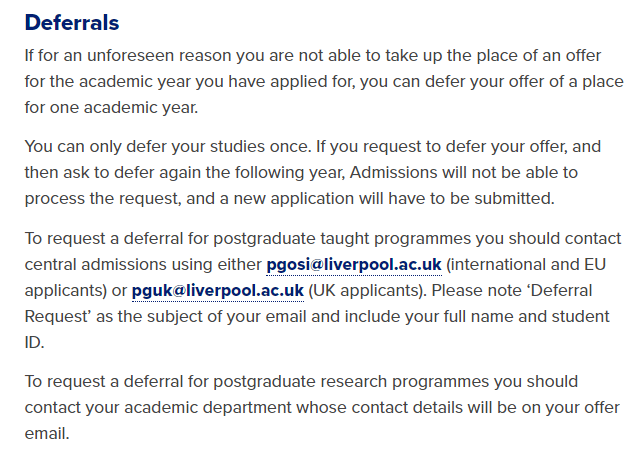Click the text '(UK applicants)'
This screenshot has height=453, width=635.
click(367, 291)
